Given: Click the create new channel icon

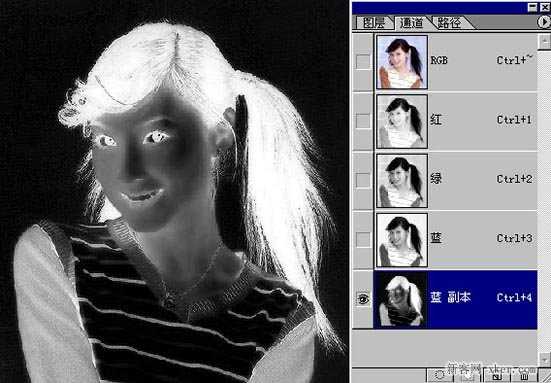Looking at the screenshot, I should [497, 375].
